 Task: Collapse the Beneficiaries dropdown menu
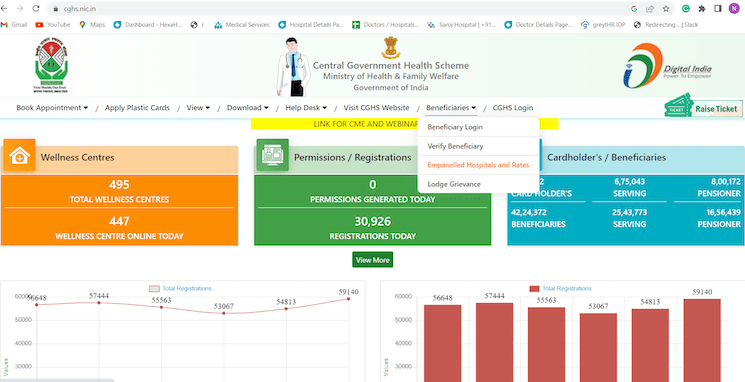pos(451,108)
